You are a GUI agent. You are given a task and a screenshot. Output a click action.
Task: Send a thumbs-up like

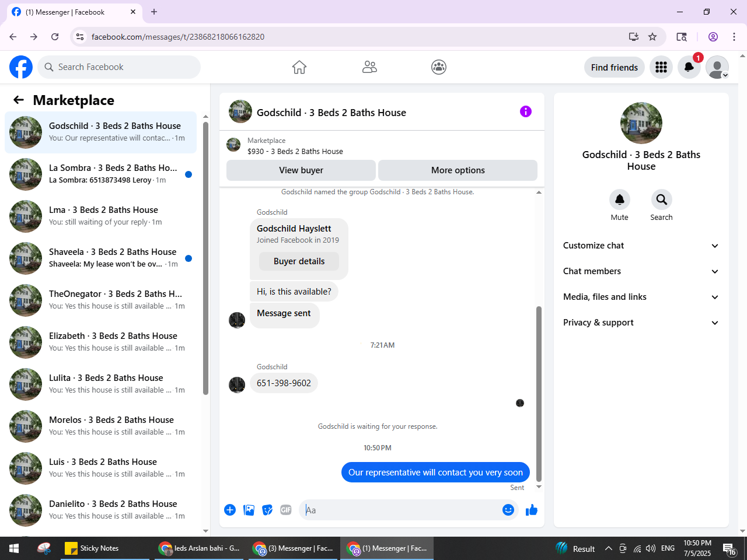tap(532, 510)
